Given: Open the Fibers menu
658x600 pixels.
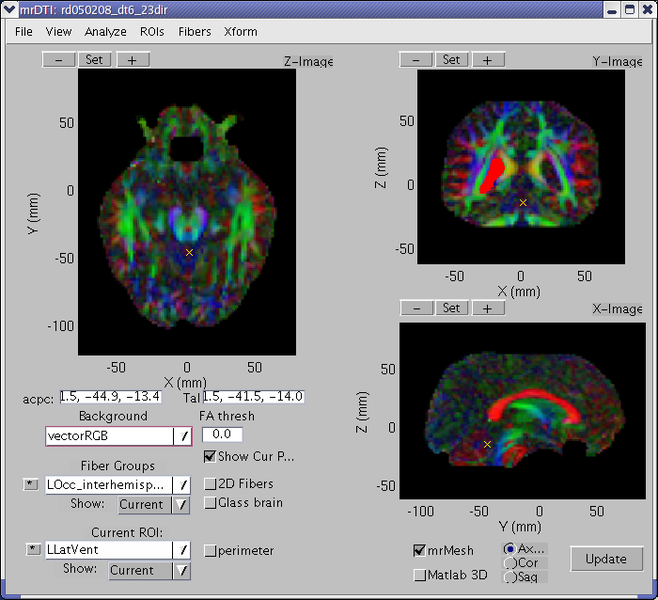Looking at the screenshot, I should [194, 31].
